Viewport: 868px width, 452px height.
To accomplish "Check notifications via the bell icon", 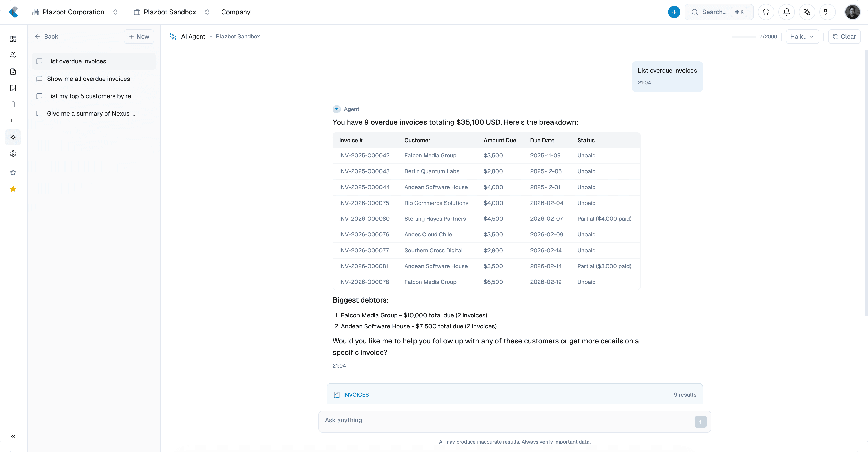I will point(786,12).
